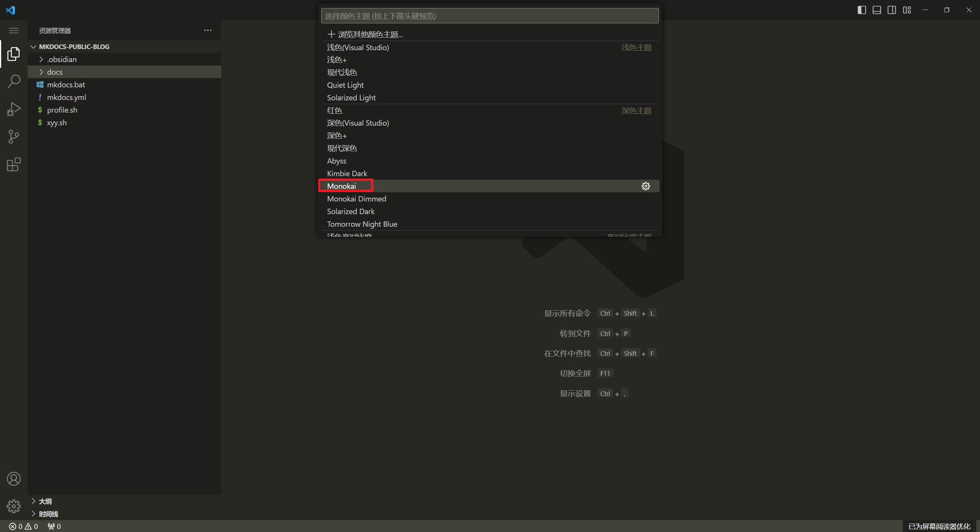Click the screen reader optimized status item
The height and width of the screenshot is (532, 980).
(939, 526)
